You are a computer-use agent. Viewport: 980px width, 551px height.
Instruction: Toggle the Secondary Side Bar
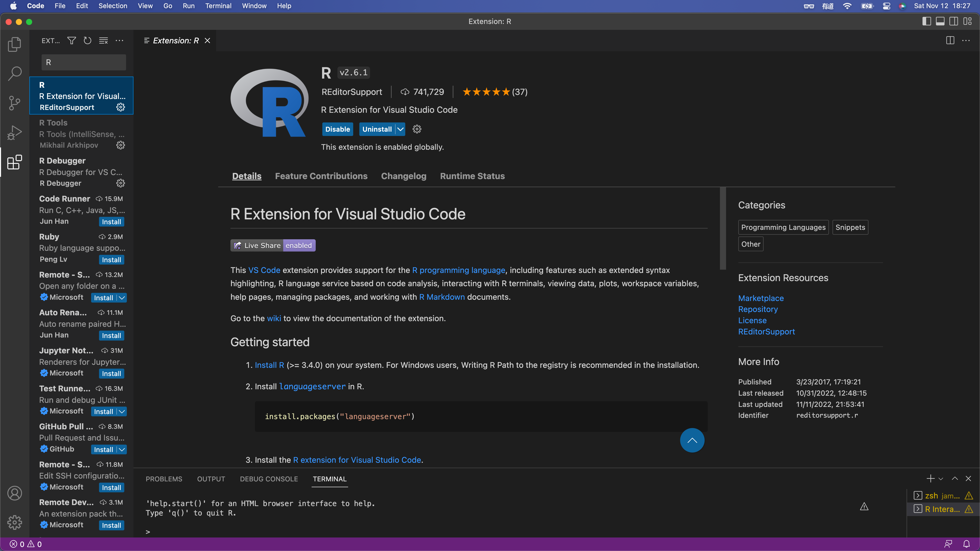click(954, 21)
